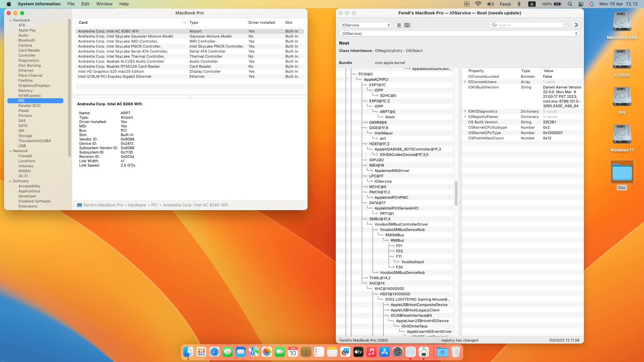The width and height of the screenshot is (644, 362).
Task: Click Fendi's MacBook Pro in the path bar
Action: tap(103, 205)
